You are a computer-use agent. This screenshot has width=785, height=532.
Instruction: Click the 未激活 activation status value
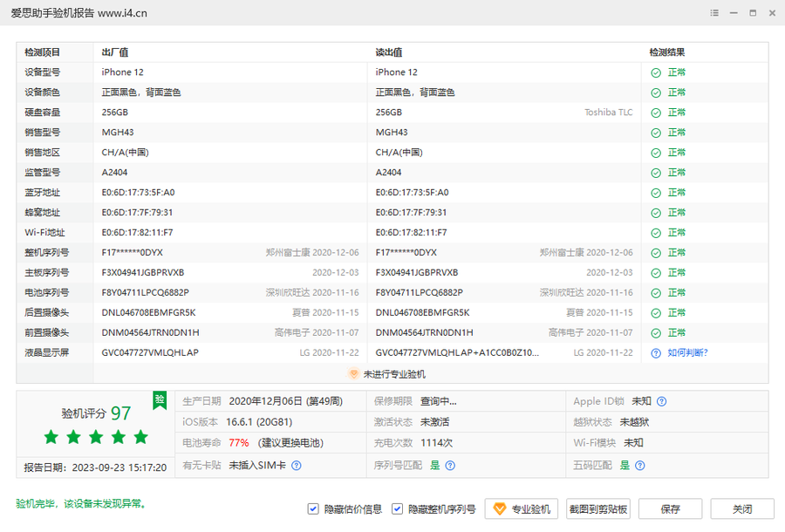click(434, 422)
